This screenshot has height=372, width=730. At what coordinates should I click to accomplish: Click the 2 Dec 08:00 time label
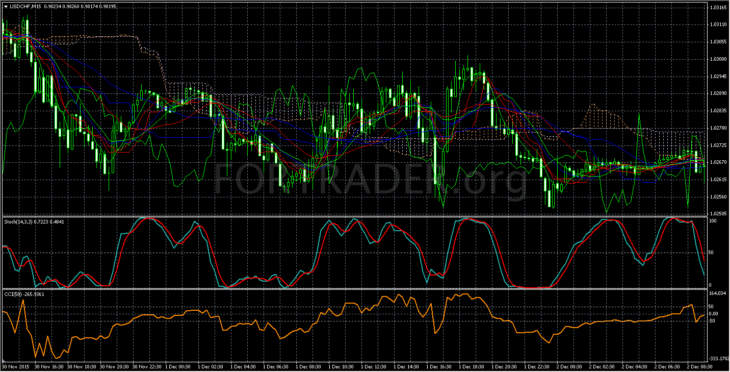click(701, 367)
